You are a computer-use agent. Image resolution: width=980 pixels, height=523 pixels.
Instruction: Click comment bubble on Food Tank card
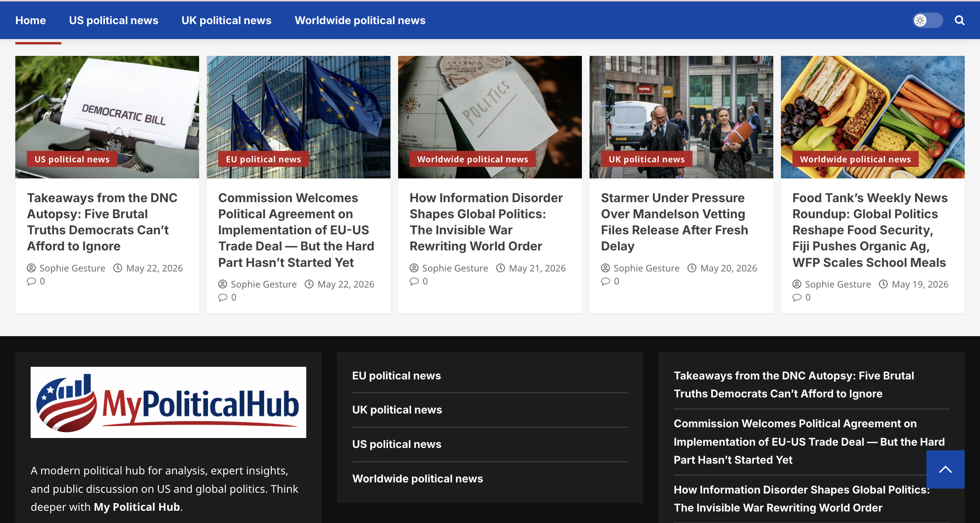[x=797, y=297]
